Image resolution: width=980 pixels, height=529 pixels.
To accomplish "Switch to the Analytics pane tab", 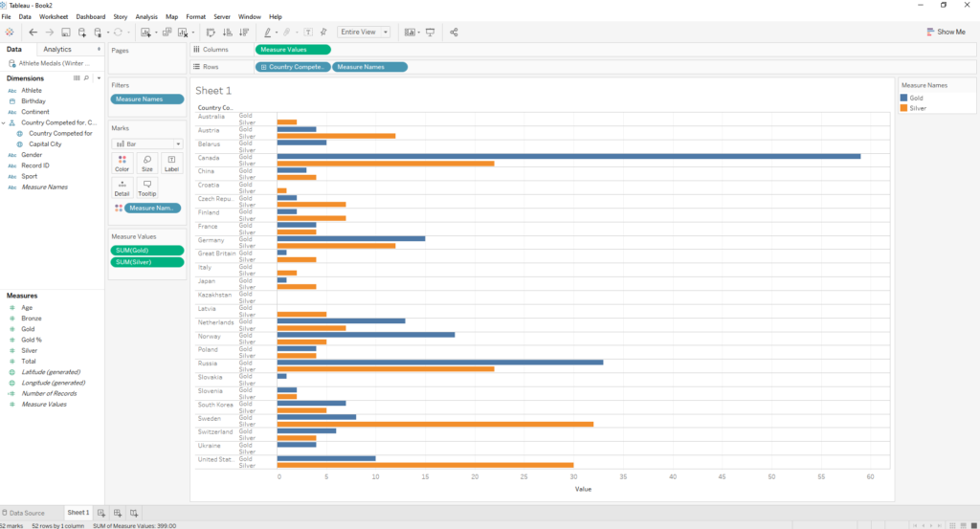I will click(x=57, y=49).
